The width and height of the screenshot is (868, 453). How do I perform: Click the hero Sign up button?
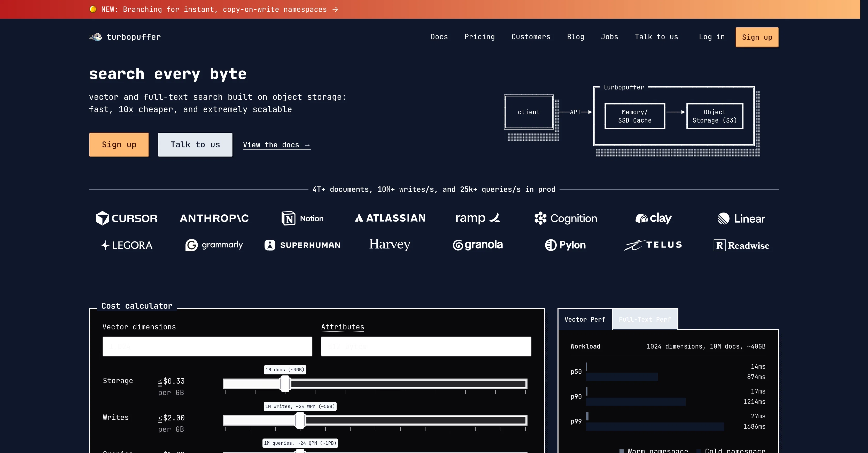tap(119, 145)
